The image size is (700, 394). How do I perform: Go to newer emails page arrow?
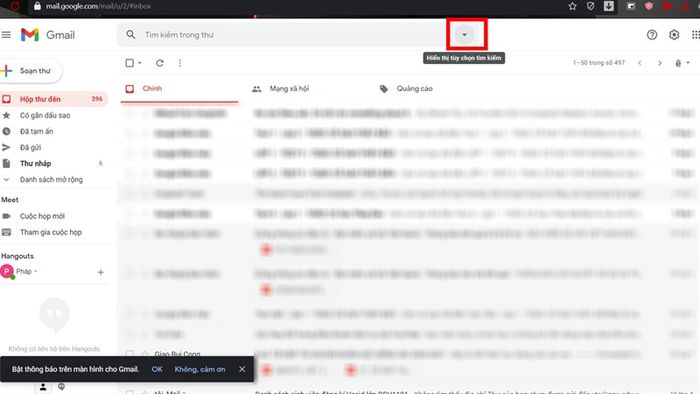point(640,63)
